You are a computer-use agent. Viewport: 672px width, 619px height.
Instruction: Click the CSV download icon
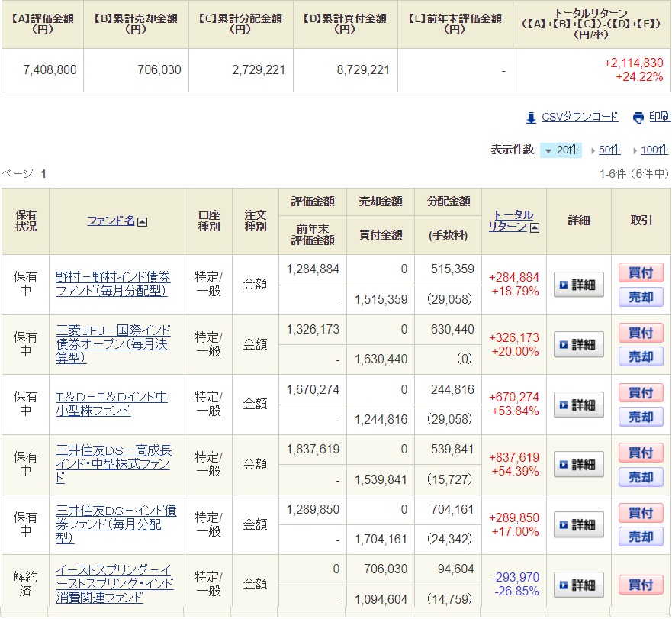click(x=531, y=118)
